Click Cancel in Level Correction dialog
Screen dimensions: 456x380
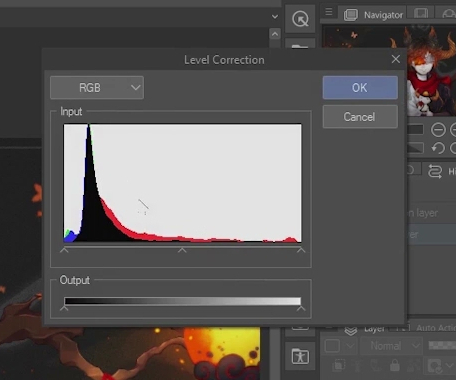(360, 117)
